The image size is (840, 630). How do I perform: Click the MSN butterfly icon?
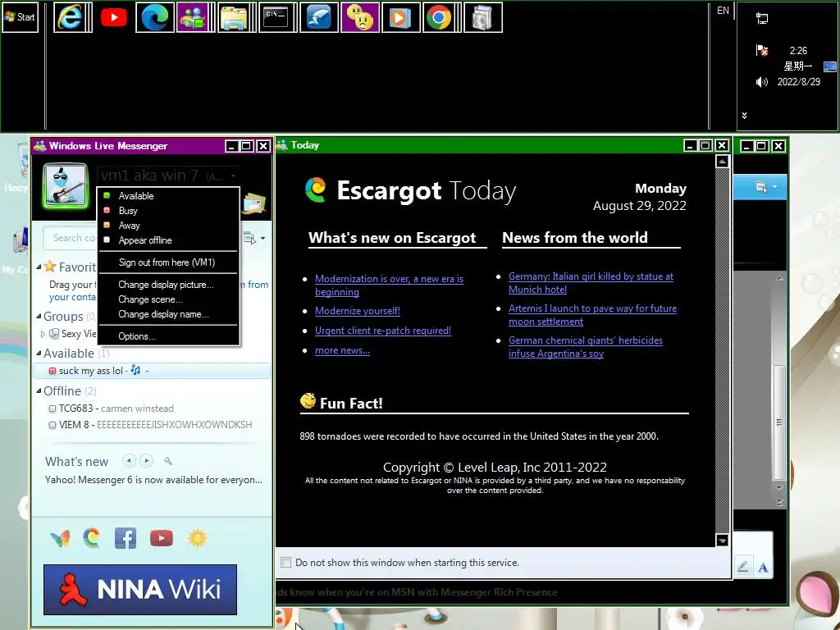[x=60, y=538]
